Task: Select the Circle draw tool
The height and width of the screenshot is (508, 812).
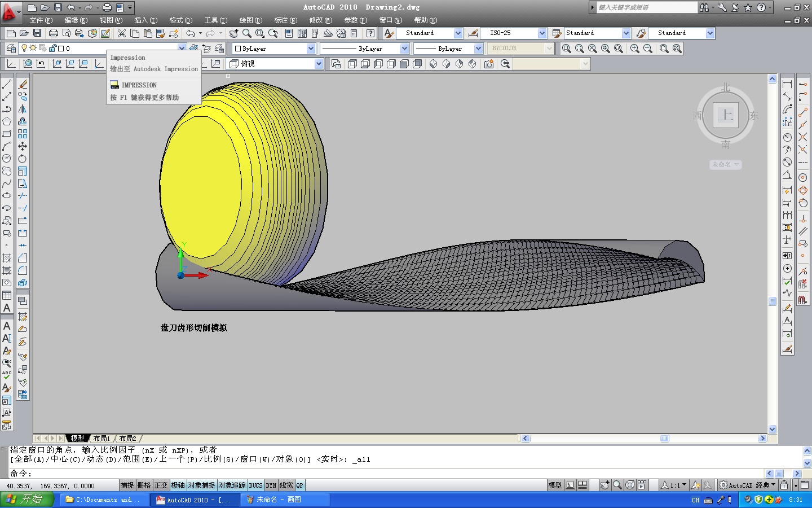Action: (x=7, y=159)
